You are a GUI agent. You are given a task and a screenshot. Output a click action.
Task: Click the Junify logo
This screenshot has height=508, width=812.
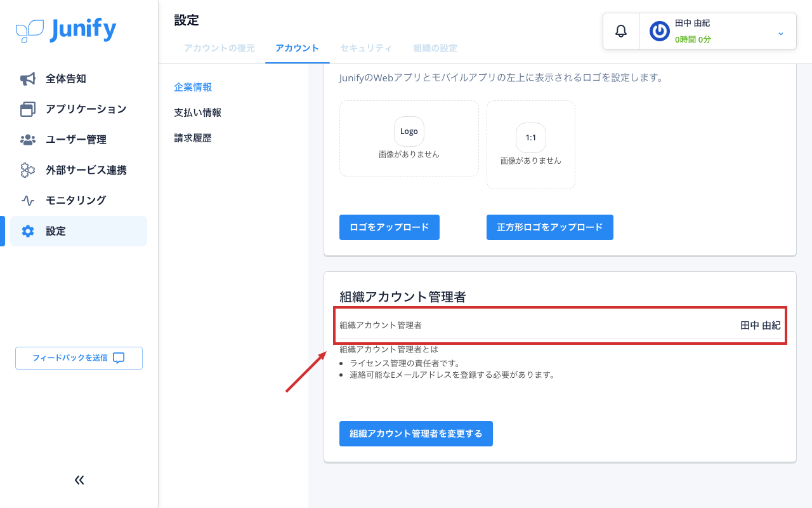point(66,30)
